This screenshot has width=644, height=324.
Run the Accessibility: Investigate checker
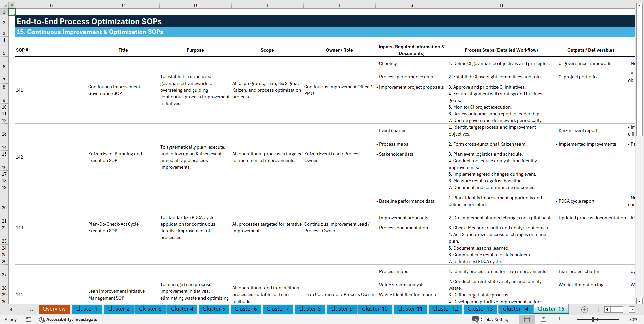68,319
